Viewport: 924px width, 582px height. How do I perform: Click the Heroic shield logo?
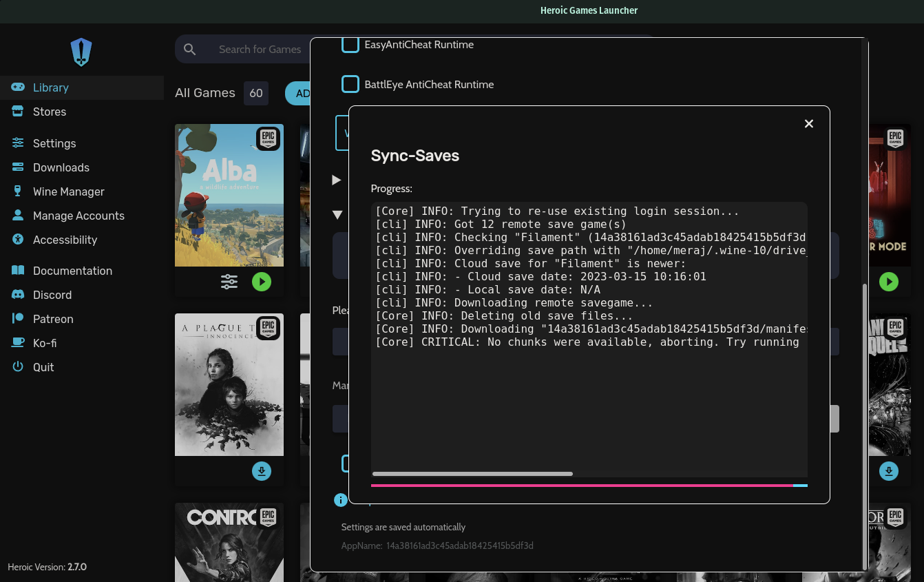click(81, 52)
